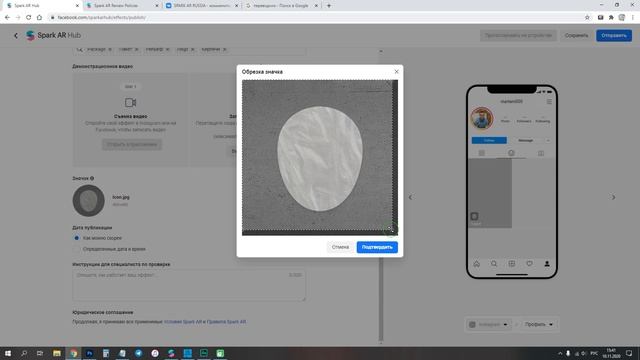The image size is (640, 360).
Task: Click the blue Follow button in phone preview
Action: tap(489, 140)
